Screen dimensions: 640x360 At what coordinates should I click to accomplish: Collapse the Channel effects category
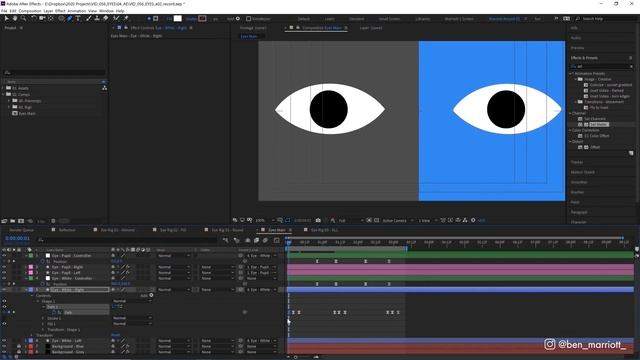point(571,113)
